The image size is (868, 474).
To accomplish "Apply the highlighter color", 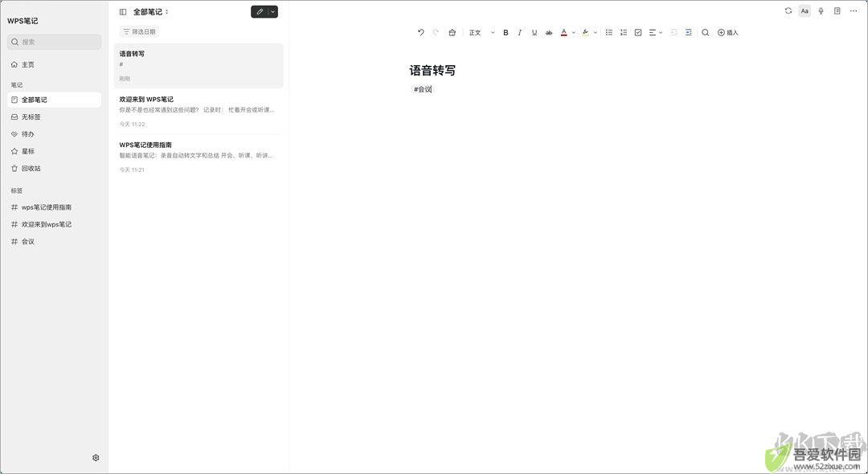I will click(x=586, y=33).
